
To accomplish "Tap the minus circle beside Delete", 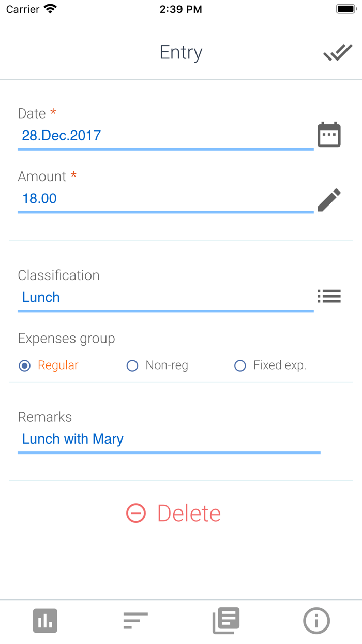I will (135, 513).
